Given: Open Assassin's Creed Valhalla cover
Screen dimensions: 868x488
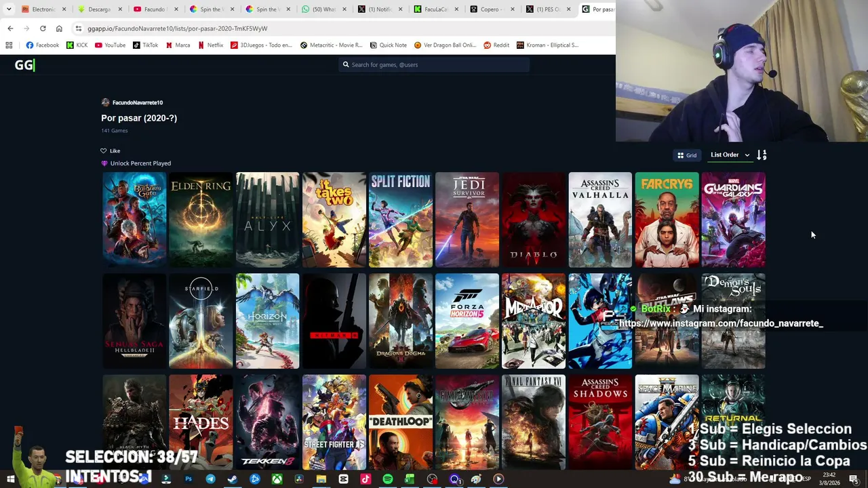Looking at the screenshot, I should click(x=600, y=220).
